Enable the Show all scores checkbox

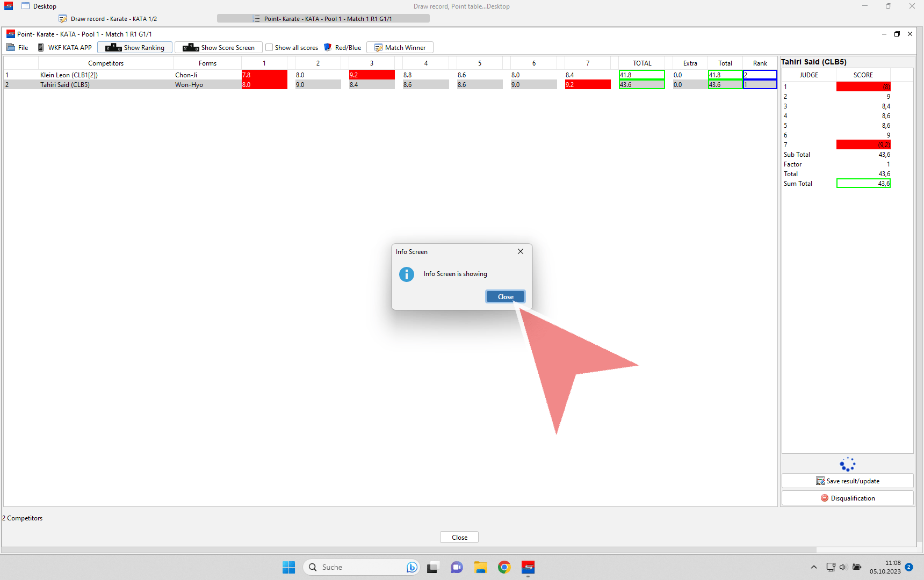point(270,48)
